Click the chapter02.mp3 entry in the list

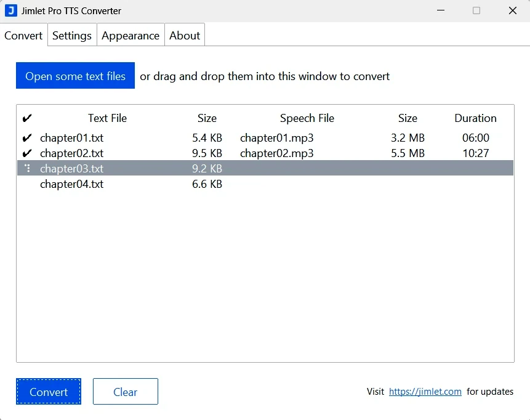[276, 153]
